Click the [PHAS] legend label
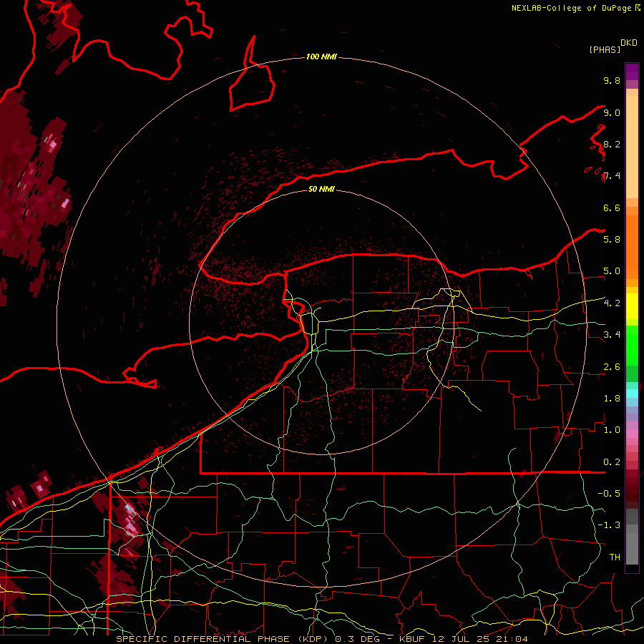 point(605,49)
